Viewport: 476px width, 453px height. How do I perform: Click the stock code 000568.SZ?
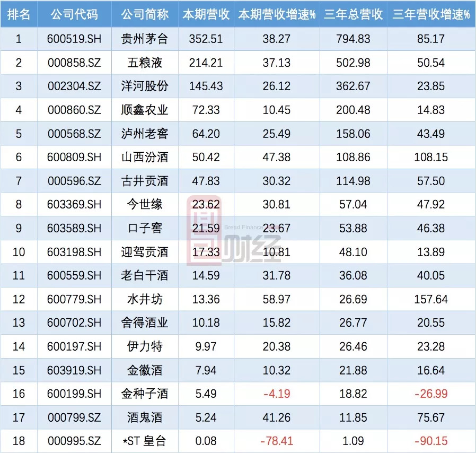point(74,134)
